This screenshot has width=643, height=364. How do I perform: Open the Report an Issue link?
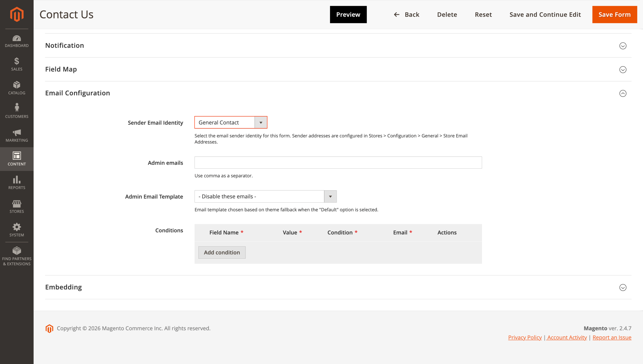(612, 337)
